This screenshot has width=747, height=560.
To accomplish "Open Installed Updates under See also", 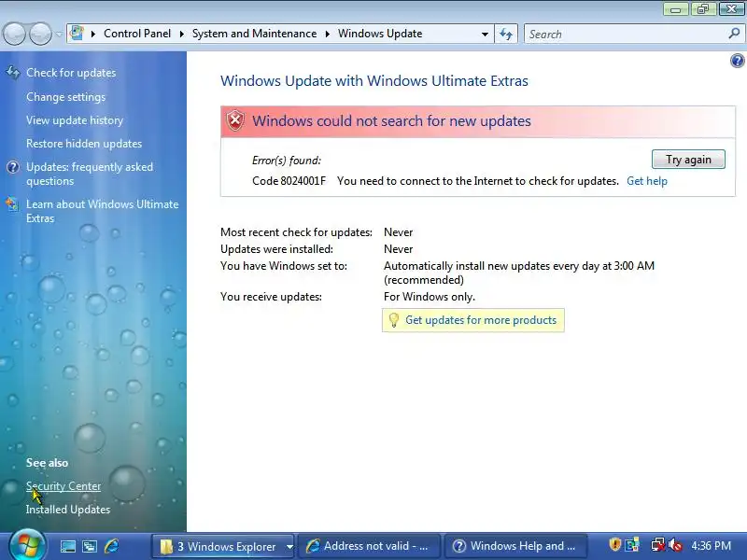I will tap(68, 510).
